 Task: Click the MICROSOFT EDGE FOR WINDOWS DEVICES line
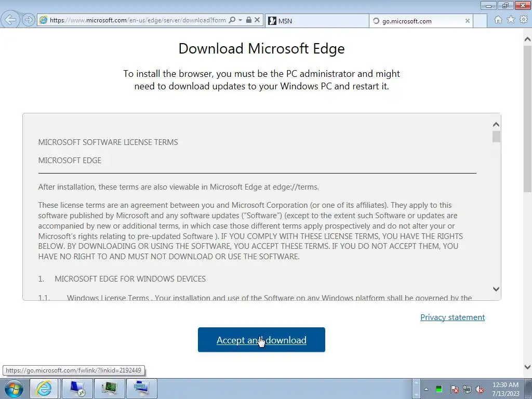130,279
